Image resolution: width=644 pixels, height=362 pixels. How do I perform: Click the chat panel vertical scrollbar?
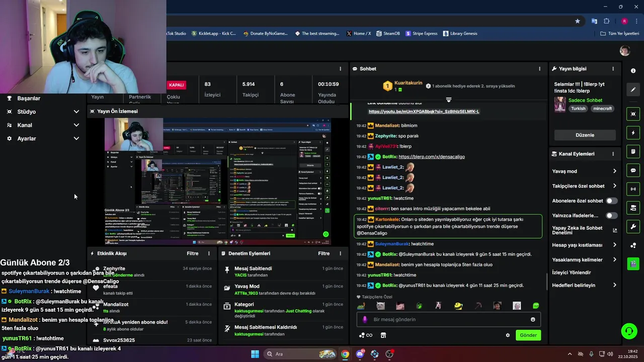(547, 282)
